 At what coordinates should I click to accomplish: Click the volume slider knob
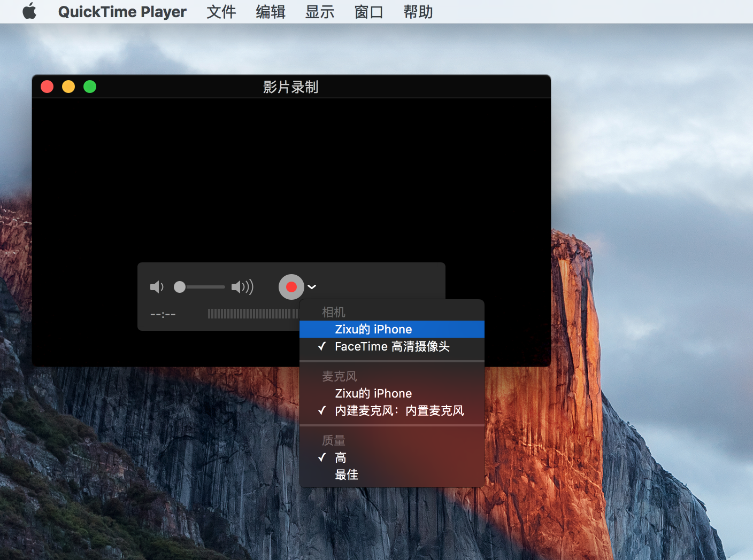[x=180, y=287]
